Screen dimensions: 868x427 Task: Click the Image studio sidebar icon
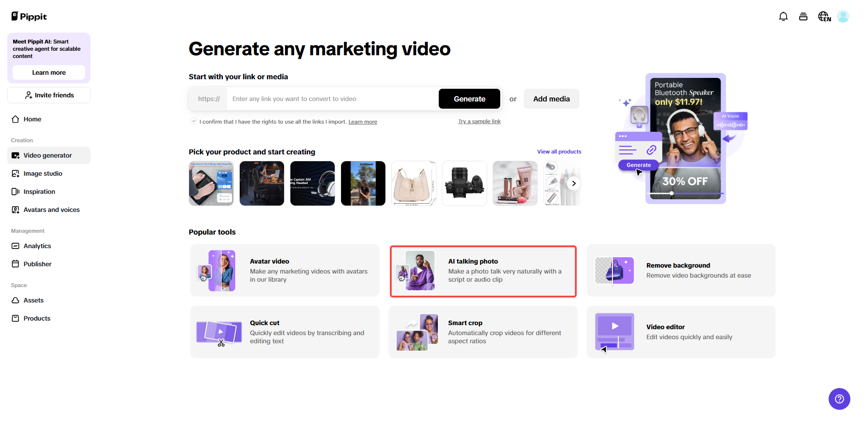[x=15, y=173]
